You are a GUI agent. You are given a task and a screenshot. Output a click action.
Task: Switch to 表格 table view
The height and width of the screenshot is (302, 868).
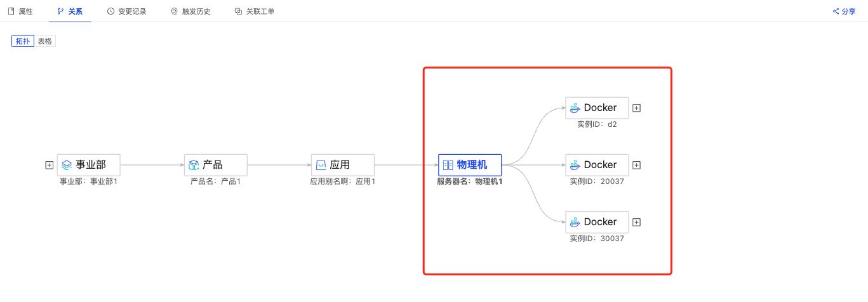click(x=45, y=41)
